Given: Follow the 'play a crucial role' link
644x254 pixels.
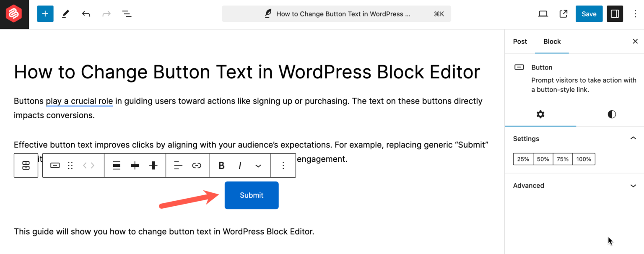Looking at the screenshot, I should (x=79, y=101).
